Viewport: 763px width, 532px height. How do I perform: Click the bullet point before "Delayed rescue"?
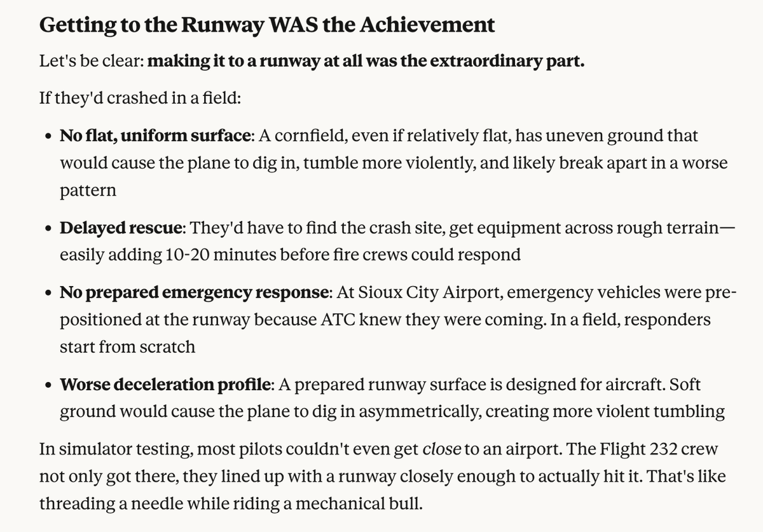click(x=49, y=228)
